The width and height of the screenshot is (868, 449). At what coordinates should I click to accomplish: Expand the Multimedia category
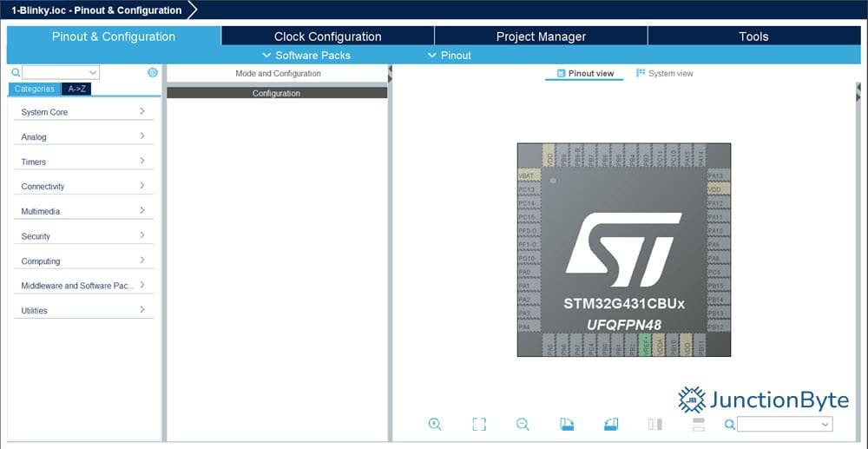[83, 211]
